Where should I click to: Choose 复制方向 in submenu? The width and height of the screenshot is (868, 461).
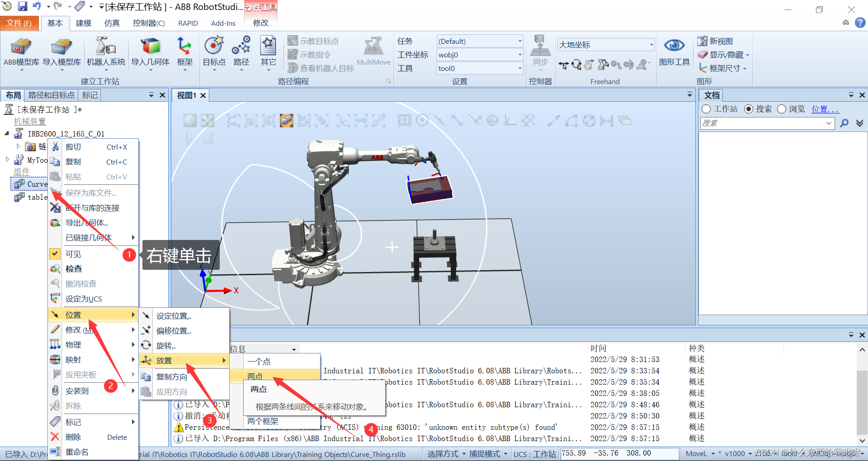point(184,377)
